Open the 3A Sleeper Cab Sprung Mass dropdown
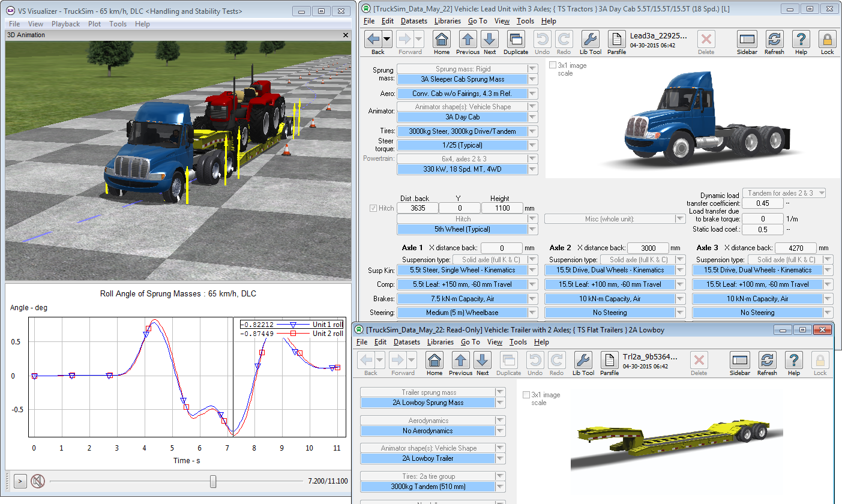The width and height of the screenshot is (842, 504). tap(532, 79)
